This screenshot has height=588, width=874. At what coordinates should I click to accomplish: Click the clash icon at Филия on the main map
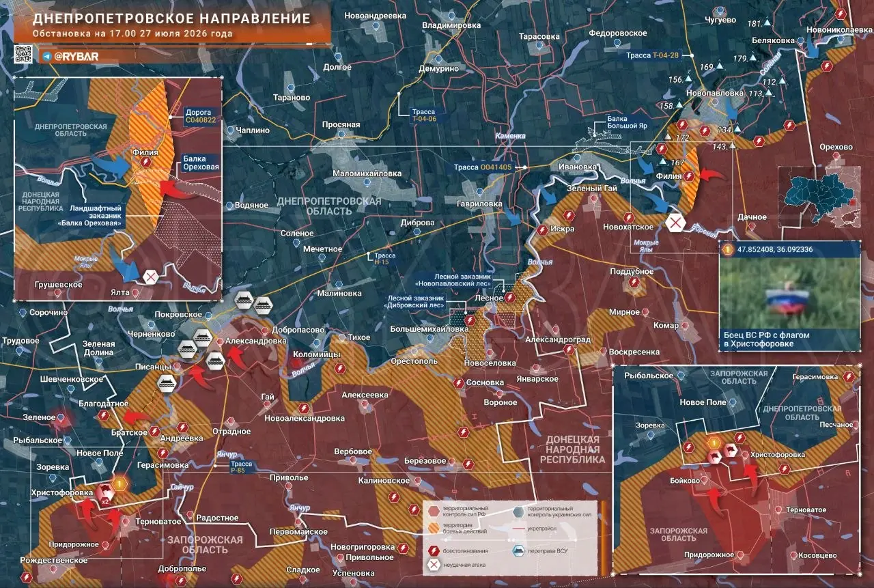(x=690, y=176)
